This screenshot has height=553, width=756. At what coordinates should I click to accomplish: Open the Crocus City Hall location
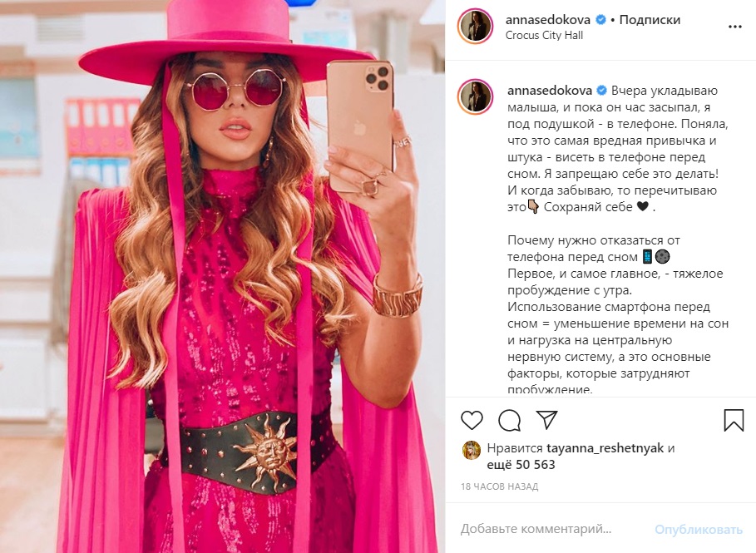point(544,35)
